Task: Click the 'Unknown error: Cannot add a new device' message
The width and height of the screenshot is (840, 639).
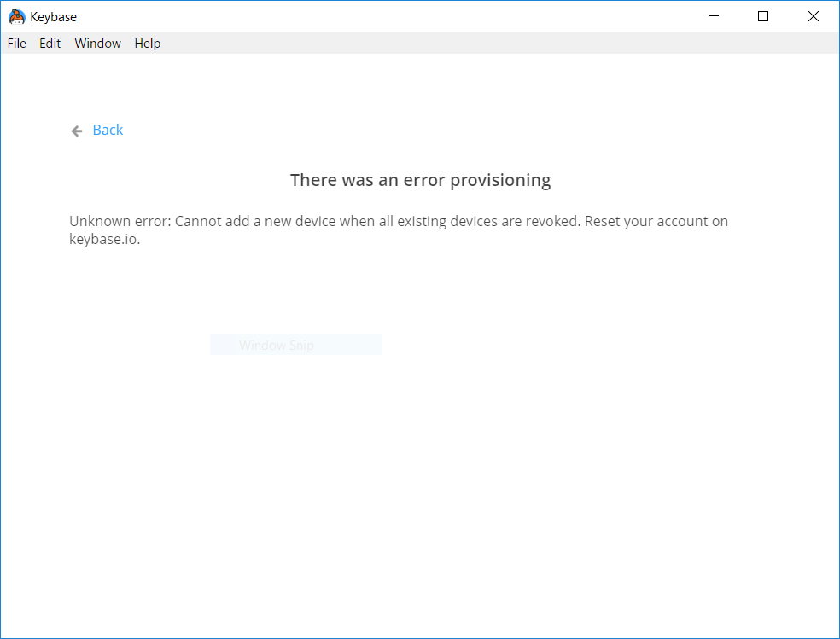Action: pos(399,229)
